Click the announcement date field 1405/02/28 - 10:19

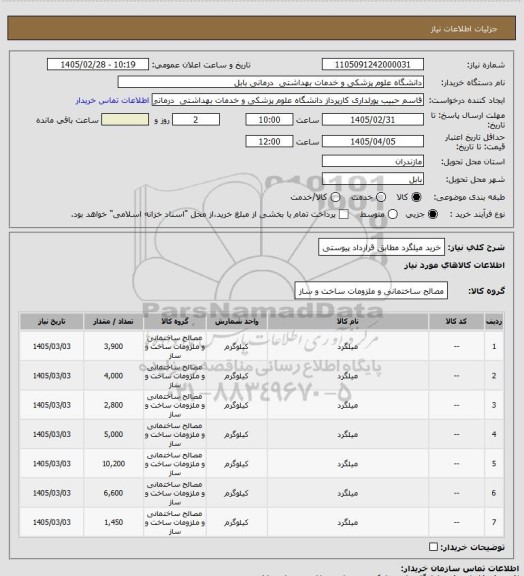point(98,64)
